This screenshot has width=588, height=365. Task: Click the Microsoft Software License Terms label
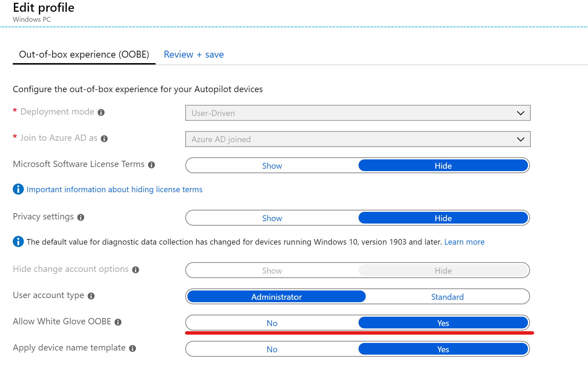79,164
